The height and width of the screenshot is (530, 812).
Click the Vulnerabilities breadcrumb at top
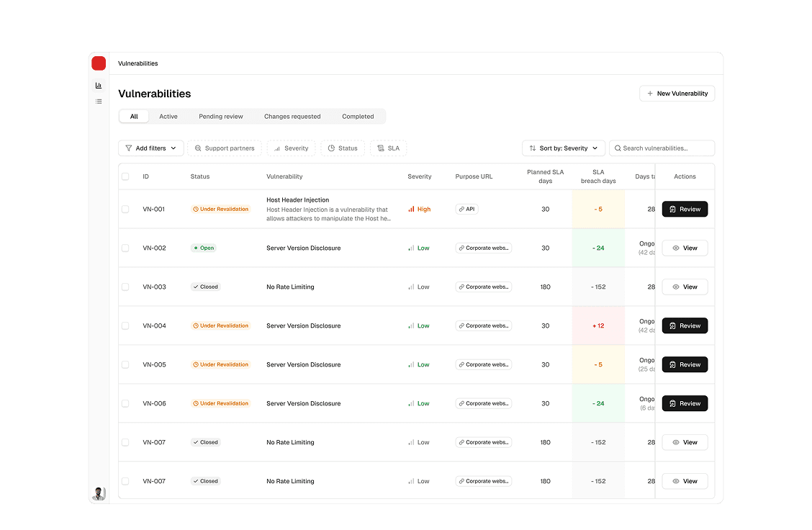(x=137, y=63)
